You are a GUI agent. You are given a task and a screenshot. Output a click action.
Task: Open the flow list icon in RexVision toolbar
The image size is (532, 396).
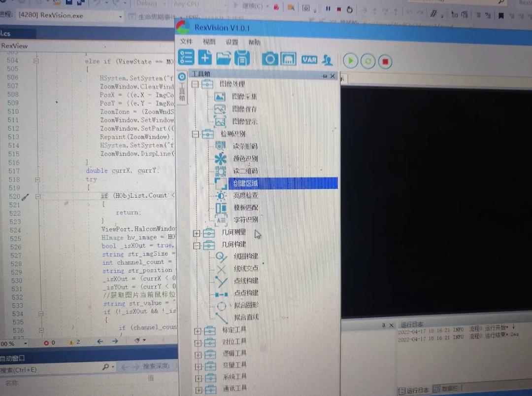click(186, 57)
